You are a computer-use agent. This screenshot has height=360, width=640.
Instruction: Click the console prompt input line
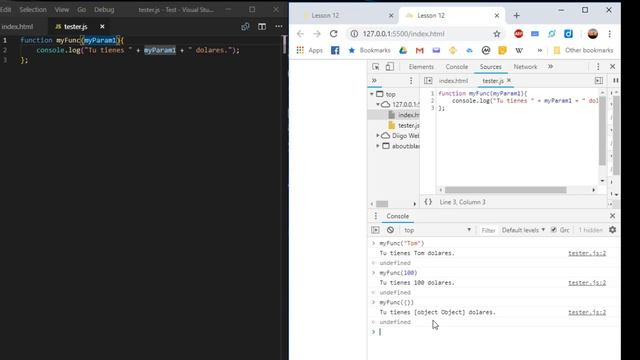tap(494, 332)
